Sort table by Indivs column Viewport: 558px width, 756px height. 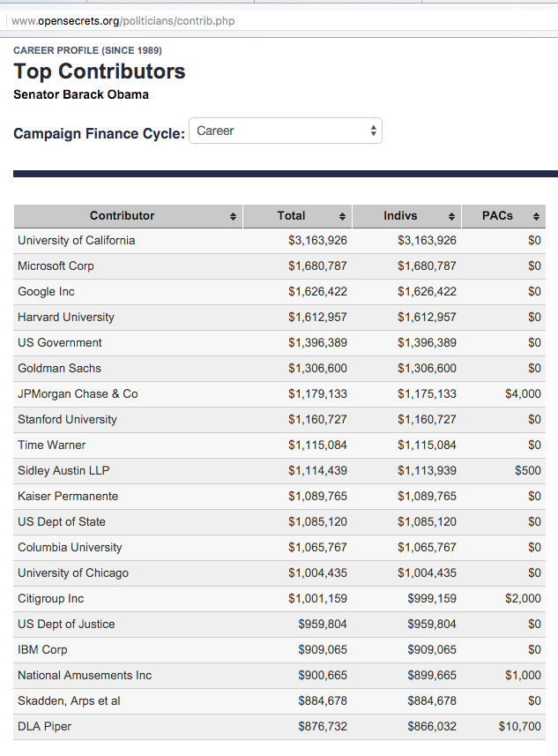(406, 216)
